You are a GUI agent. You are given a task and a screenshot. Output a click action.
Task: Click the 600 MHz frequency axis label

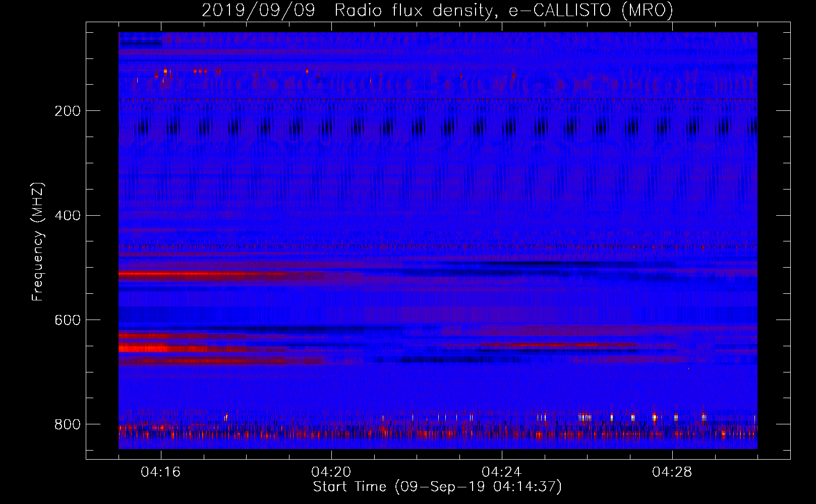68,321
